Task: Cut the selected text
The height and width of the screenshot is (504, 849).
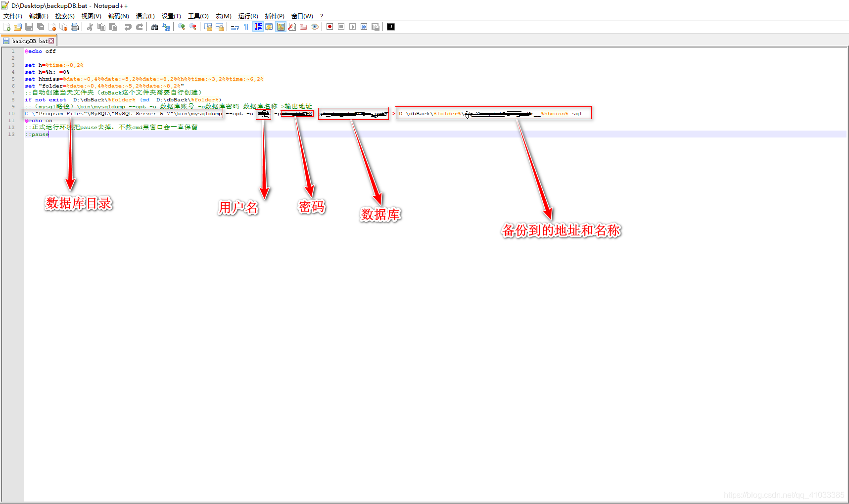Action: pos(90,27)
